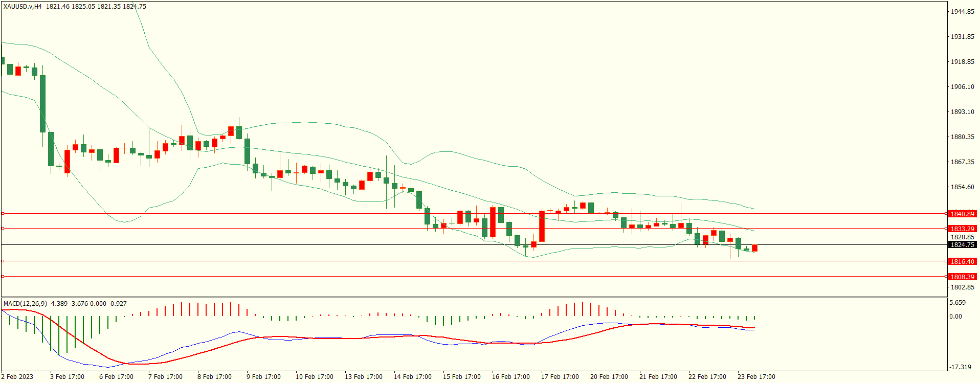Click the XAUUSD.v,H4 chart title text
This screenshot has height=383, width=980.
23,7
